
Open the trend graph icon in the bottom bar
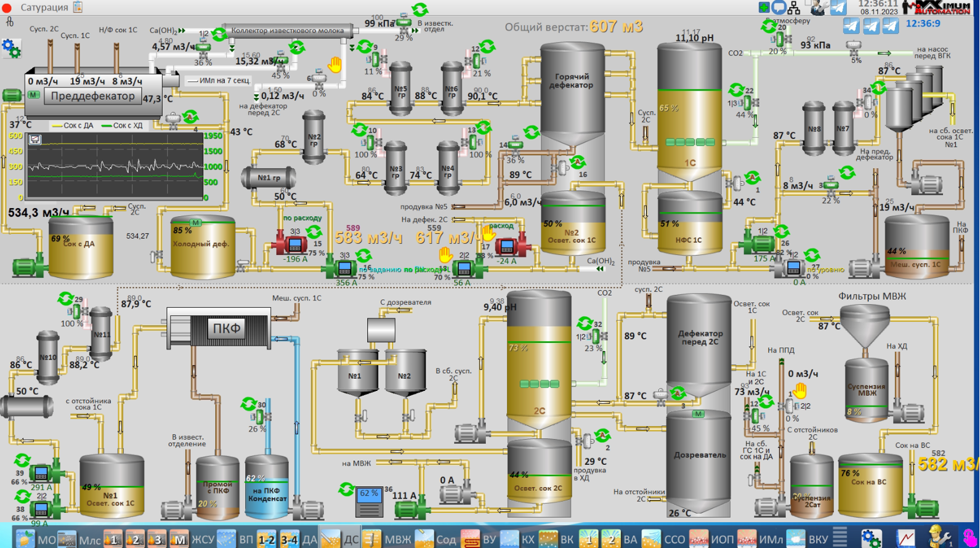[x=905, y=539]
